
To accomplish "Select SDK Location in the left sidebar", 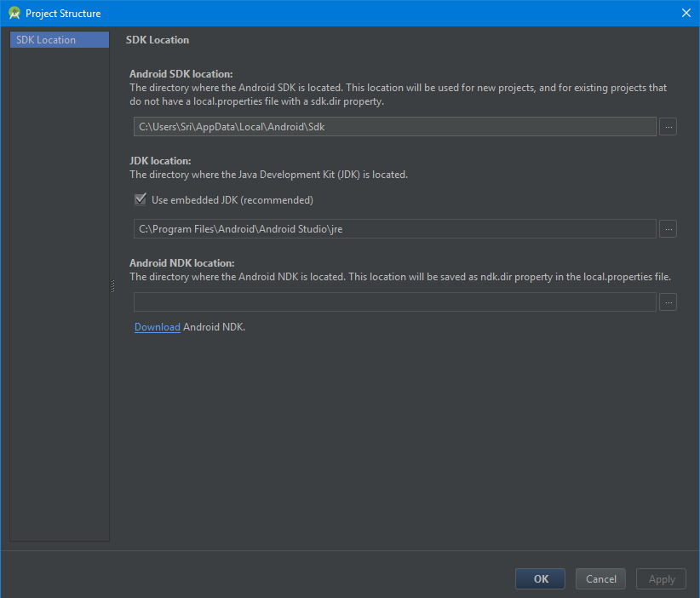I will pyautogui.click(x=60, y=40).
